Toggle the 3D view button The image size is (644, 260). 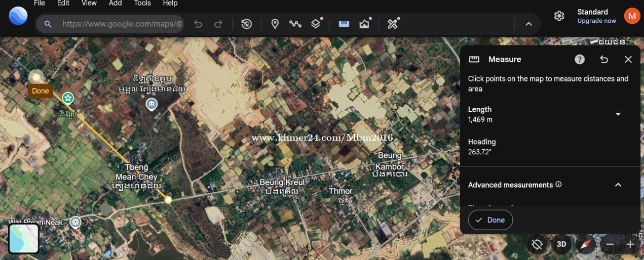561,245
